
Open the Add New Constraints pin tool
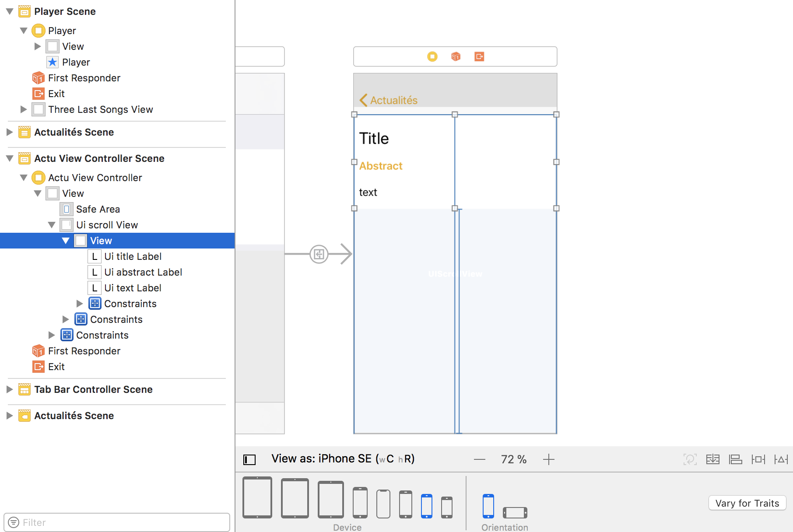(x=758, y=459)
